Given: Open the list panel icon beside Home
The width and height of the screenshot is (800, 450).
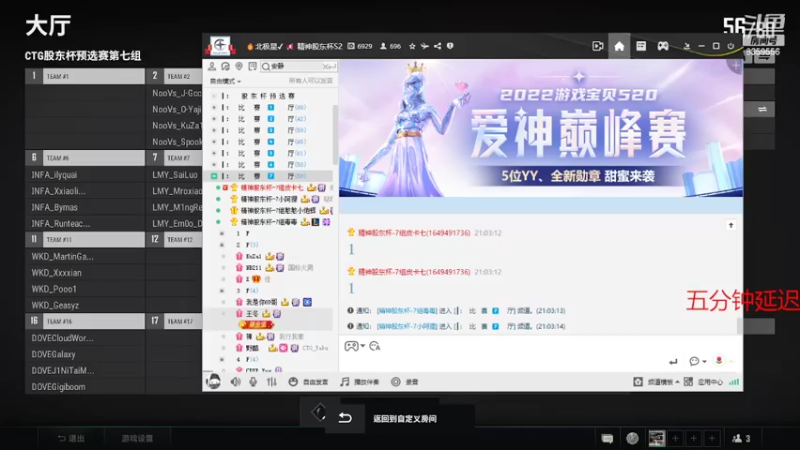Looking at the screenshot, I should pos(641,46).
